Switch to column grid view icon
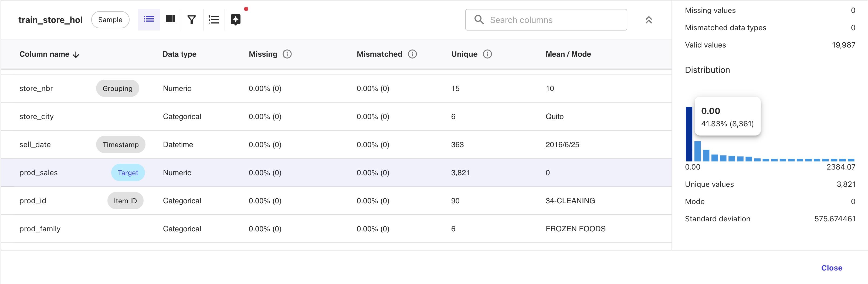Screen dimensions: 868x284 click(x=171, y=19)
